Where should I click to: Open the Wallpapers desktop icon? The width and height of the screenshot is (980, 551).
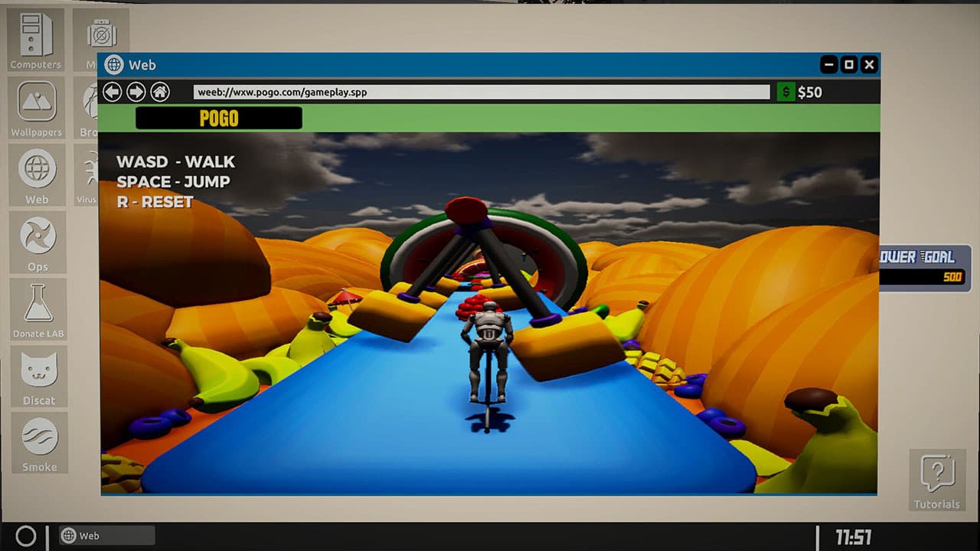[x=36, y=107]
